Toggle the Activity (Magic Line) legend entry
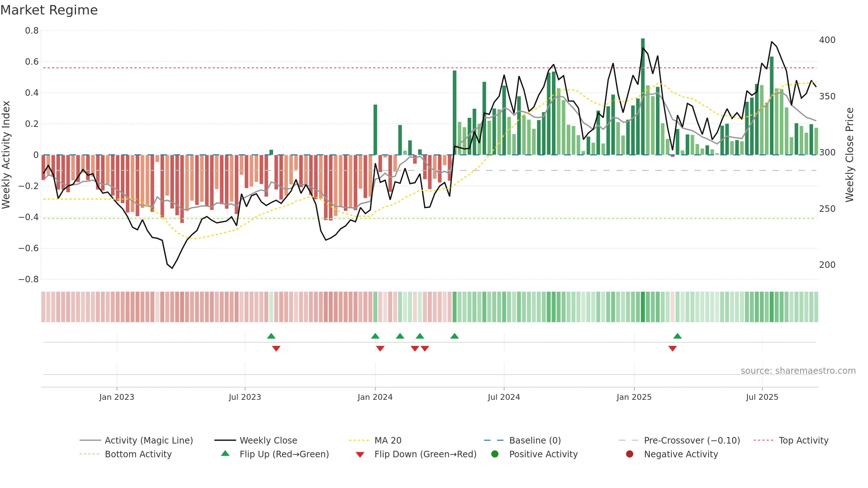Screen dimensions: 868x488 point(136,440)
